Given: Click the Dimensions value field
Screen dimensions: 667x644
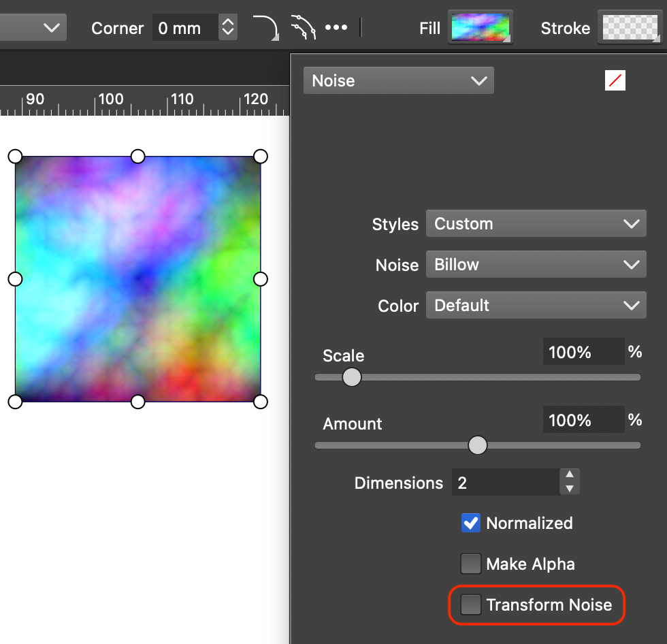Looking at the screenshot, I should [506, 483].
